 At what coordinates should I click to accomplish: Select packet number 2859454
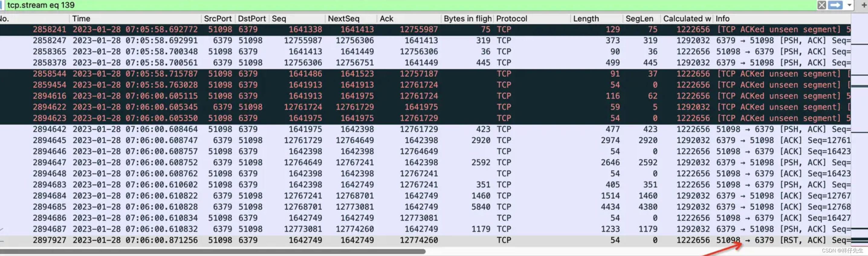click(x=425, y=85)
